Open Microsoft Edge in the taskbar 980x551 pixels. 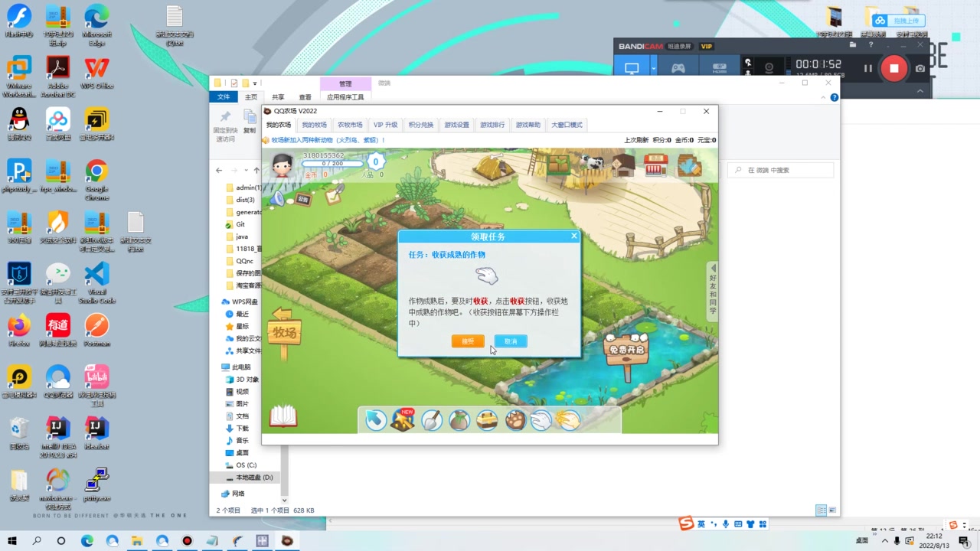click(x=88, y=541)
